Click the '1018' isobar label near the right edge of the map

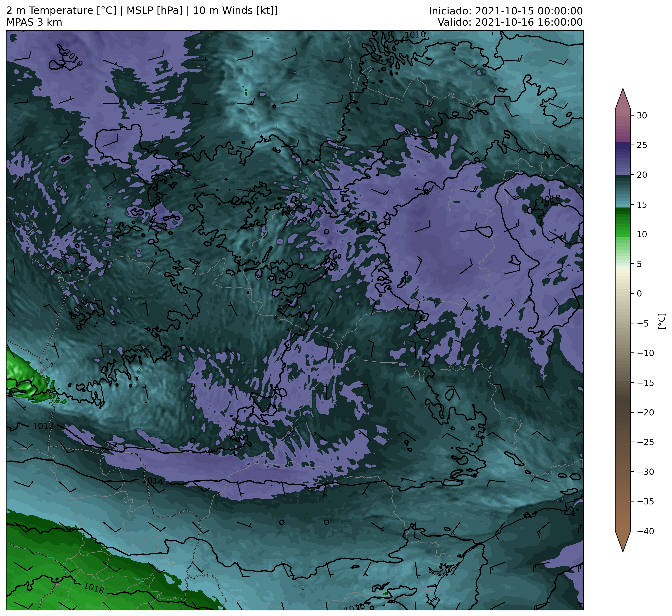tap(550, 199)
